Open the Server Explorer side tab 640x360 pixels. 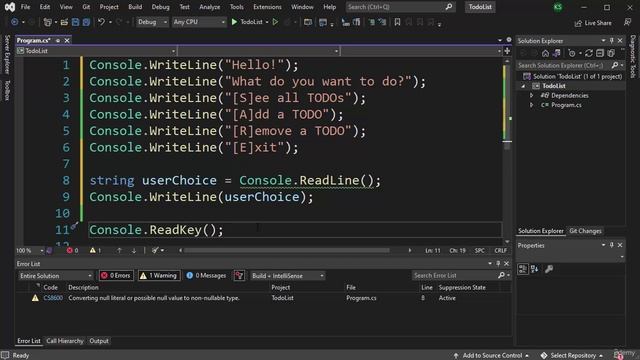tap(7, 55)
